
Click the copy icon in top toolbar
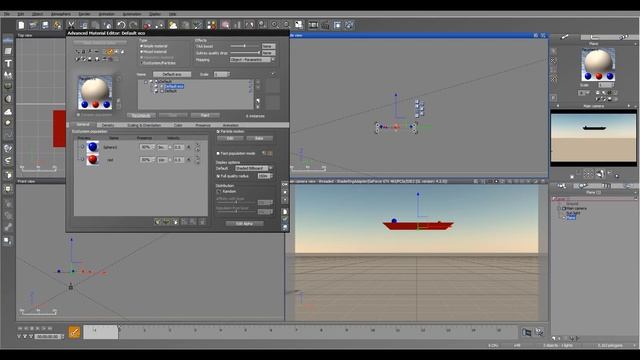coord(83,25)
